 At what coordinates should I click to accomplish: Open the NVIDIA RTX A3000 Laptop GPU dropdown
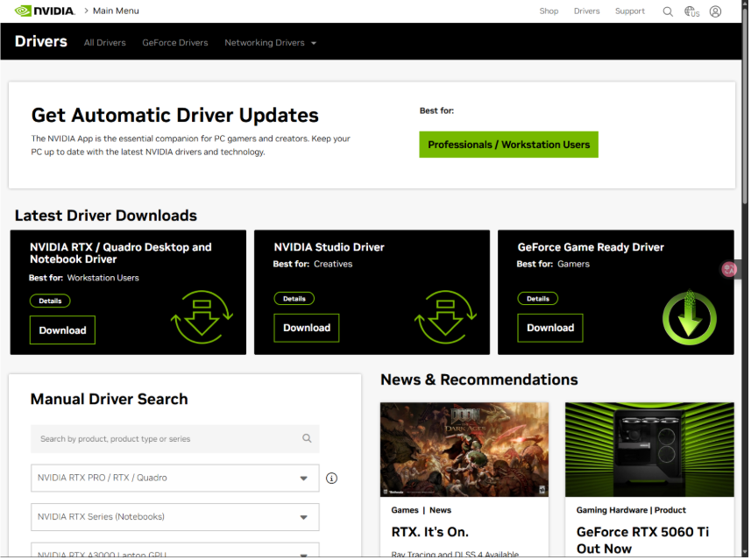(174, 554)
